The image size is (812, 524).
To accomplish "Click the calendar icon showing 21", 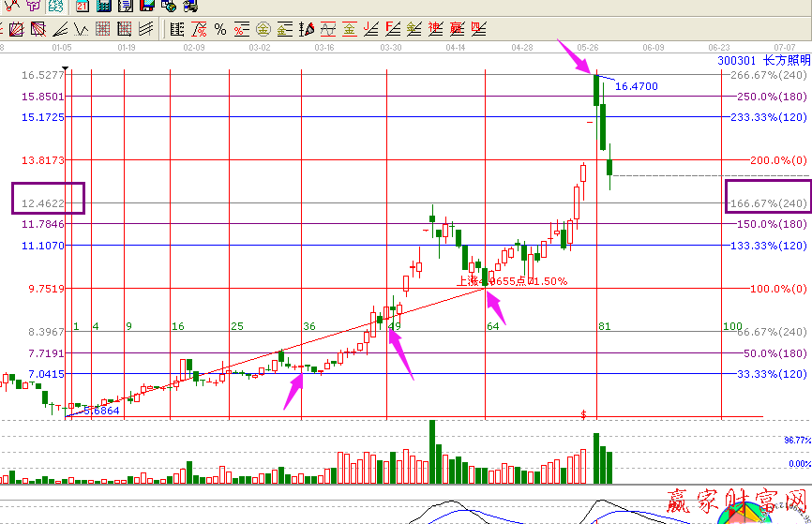I will coord(82,6).
